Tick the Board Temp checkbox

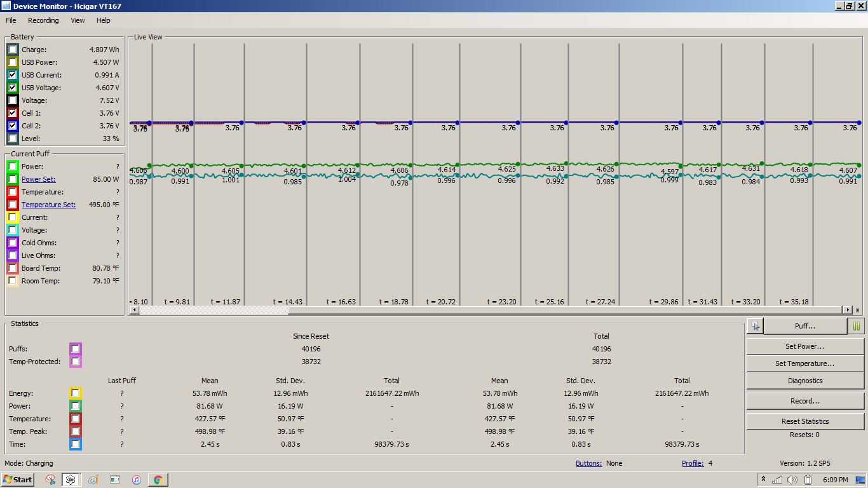click(x=13, y=268)
